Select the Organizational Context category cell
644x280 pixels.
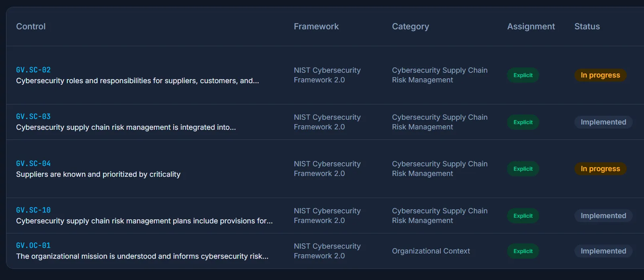click(431, 251)
